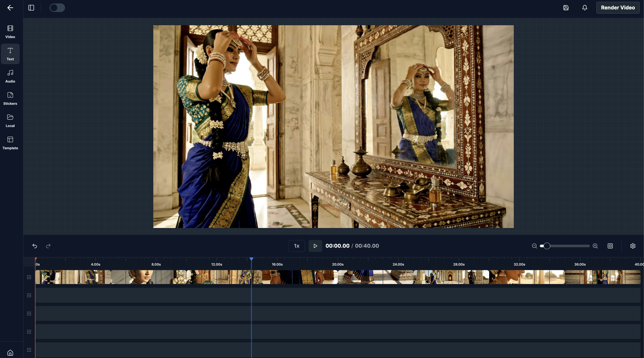This screenshot has height=358, width=644.
Task: Click the timeline zoom in icon
Action: coord(595,246)
